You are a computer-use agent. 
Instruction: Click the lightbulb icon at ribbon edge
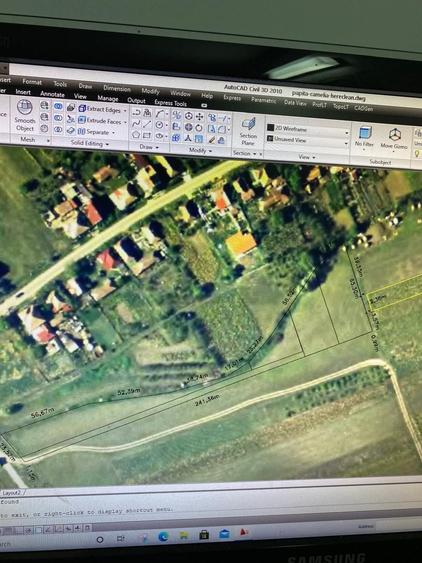417,154
